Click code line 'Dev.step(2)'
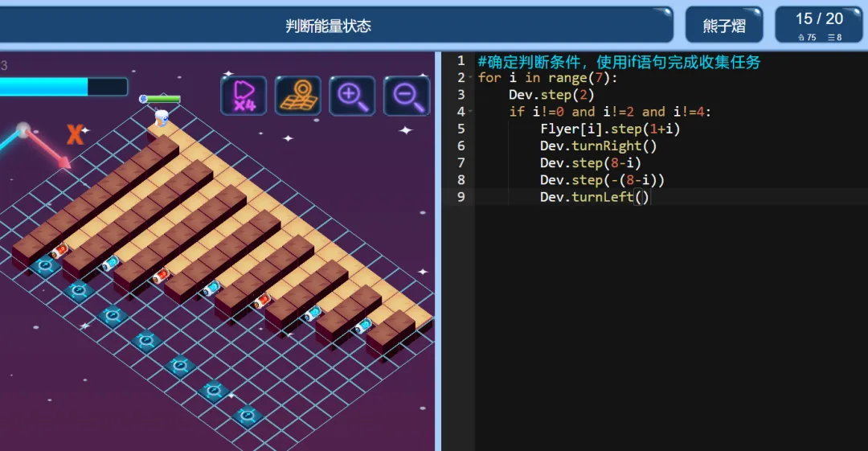Screen dimensions: 868x451 click(x=551, y=95)
